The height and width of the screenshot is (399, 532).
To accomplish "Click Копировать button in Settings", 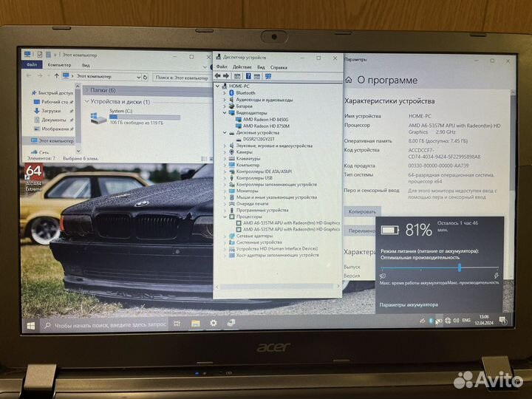I will 362,211.
